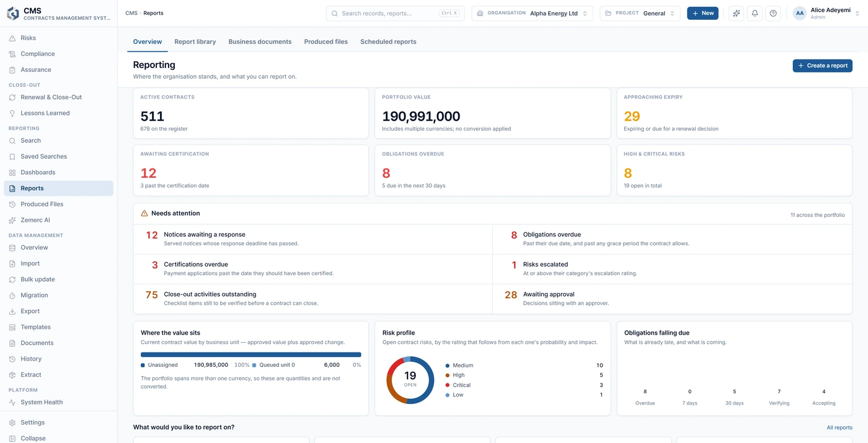Click Risks escalated attention item
868x443 pixels.
[673, 269]
